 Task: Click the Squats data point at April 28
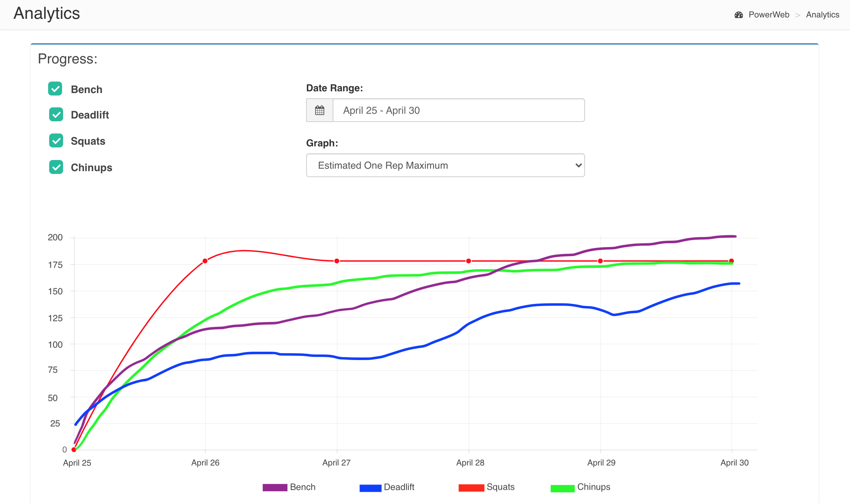tap(469, 261)
